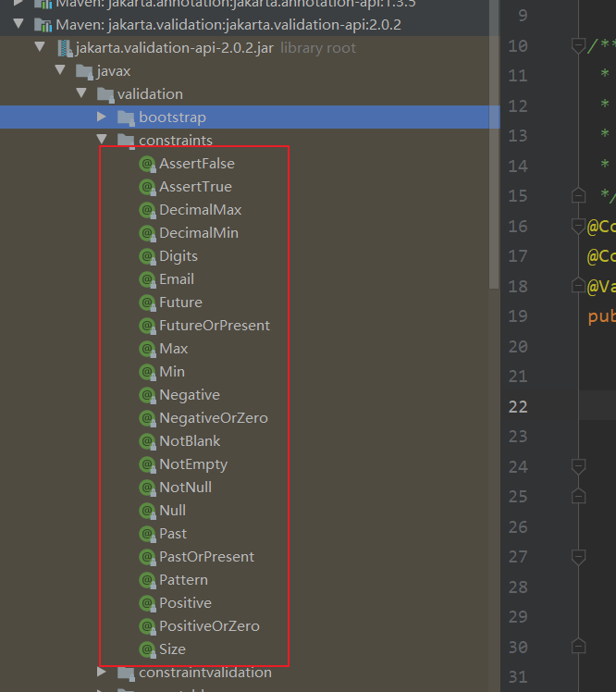Click the AssertTrue annotation icon

coord(147,187)
